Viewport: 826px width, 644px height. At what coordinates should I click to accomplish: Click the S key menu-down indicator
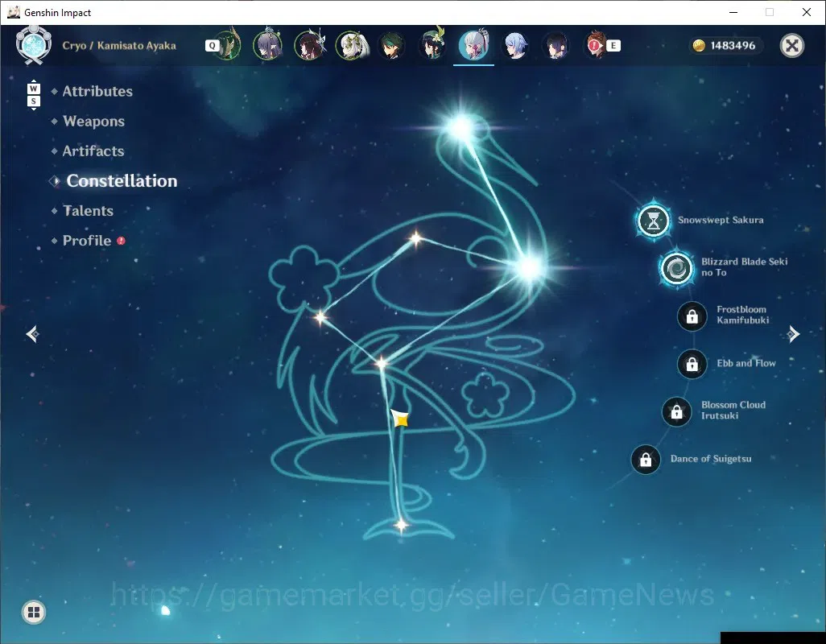(x=33, y=102)
